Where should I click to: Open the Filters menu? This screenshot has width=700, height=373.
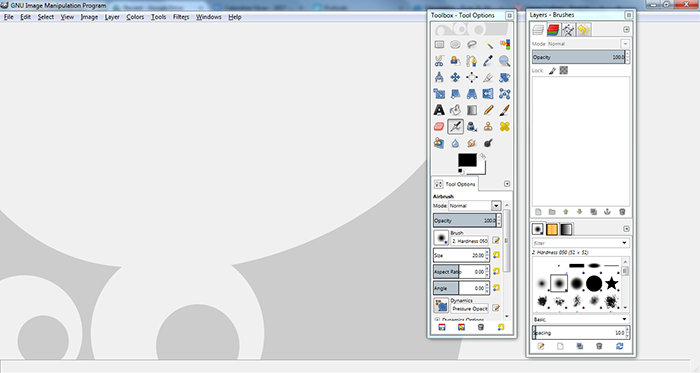pyautogui.click(x=181, y=17)
